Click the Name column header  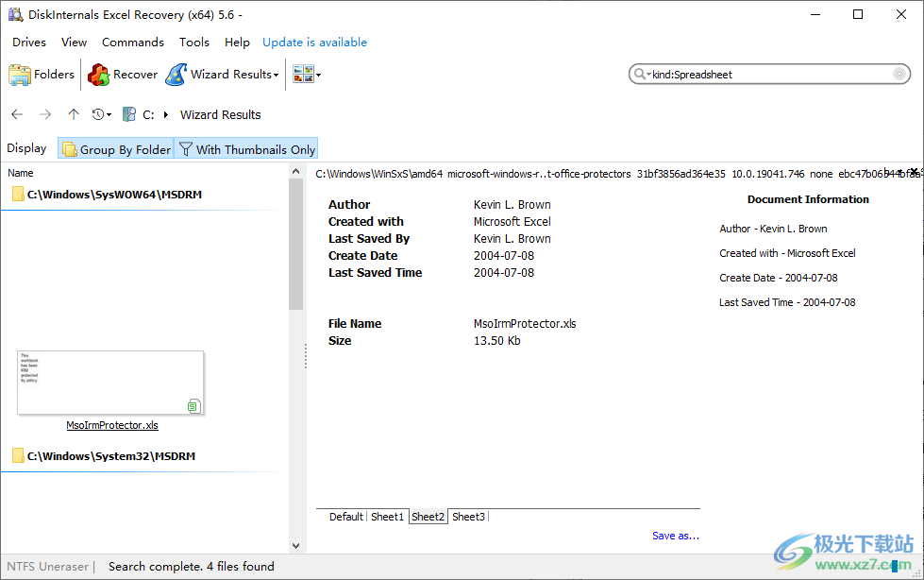tap(21, 173)
